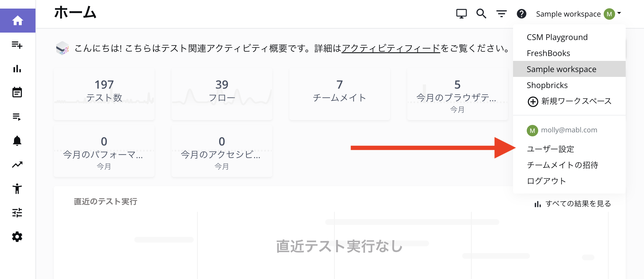Click the help question mark icon

pyautogui.click(x=522, y=14)
